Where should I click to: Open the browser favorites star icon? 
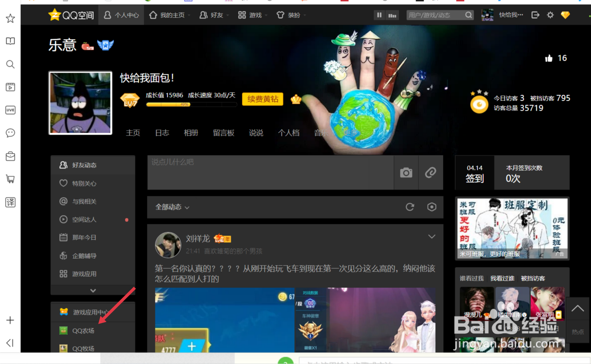(x=10, y=18)
